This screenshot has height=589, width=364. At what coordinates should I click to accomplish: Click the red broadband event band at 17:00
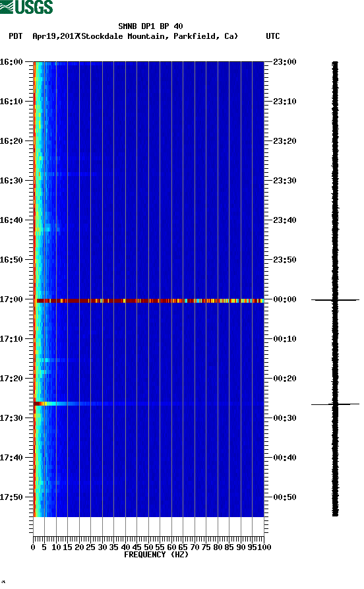[149, 301]
